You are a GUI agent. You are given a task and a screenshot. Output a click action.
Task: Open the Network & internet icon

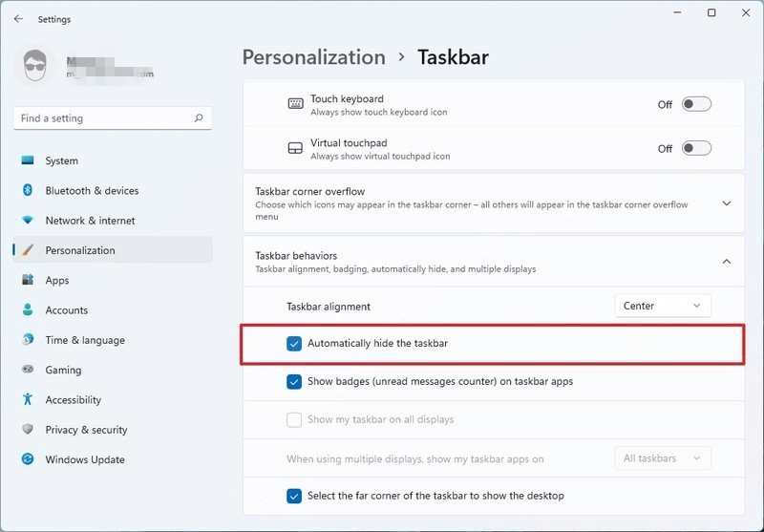click(x=28, y=221)
